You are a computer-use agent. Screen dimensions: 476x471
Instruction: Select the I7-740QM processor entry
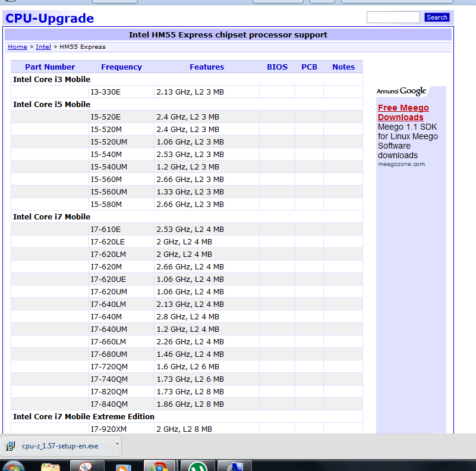click(x=109, y=379)
